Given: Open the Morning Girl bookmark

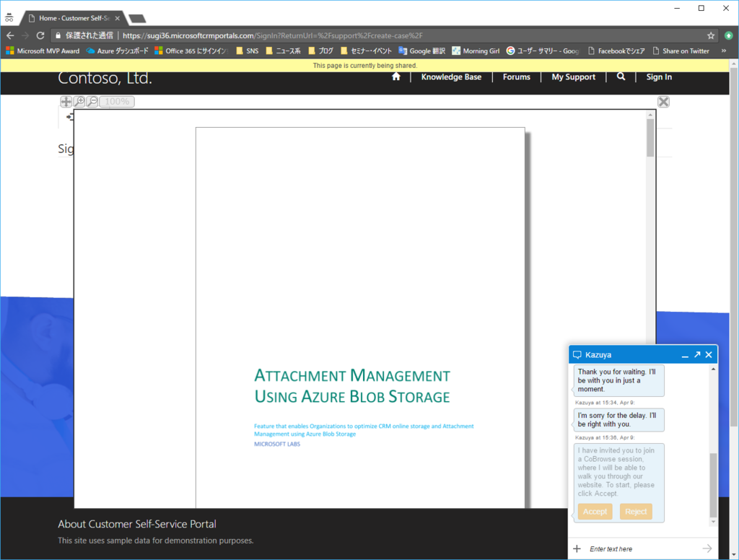Looking at the screenshot, I should click(476, 51).
